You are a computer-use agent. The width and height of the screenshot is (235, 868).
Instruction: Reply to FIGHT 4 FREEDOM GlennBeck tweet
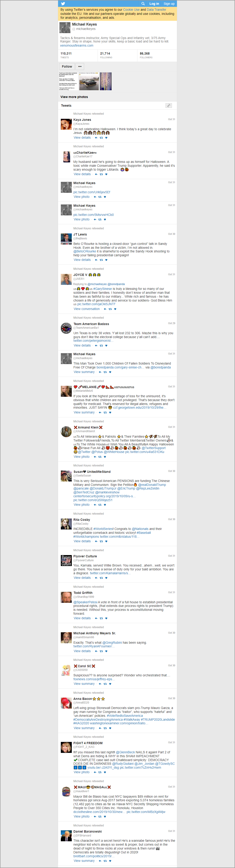coord(95,772)
